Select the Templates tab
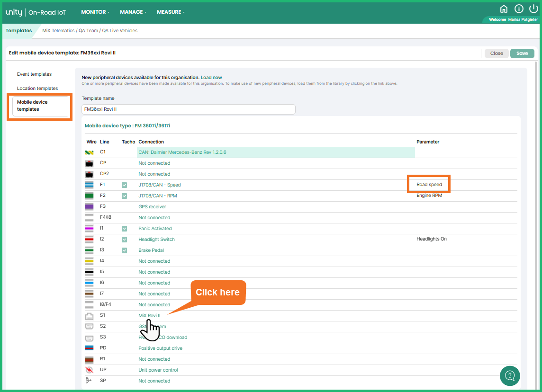The width and height of the screenshot is (542, 392). [x=18, y=30]
